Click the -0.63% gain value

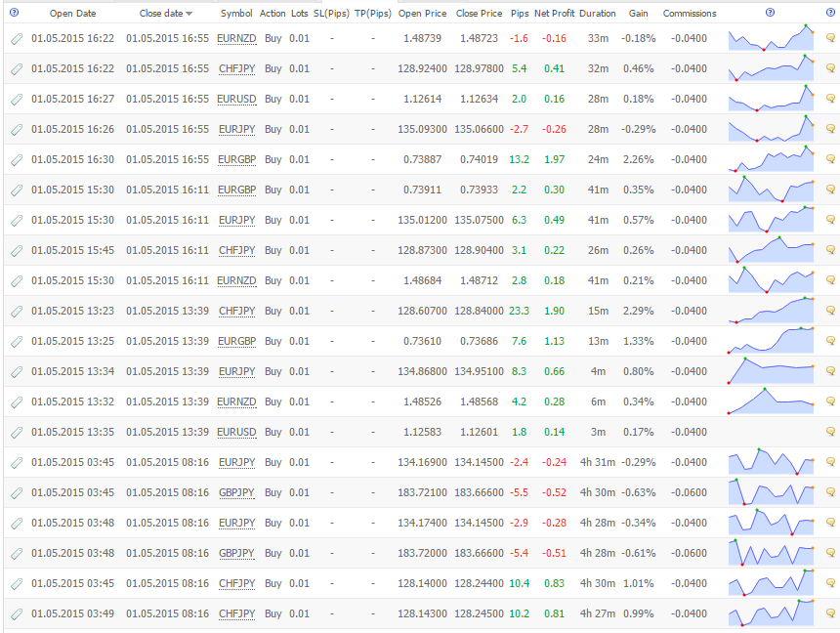[x=638, y=492]
